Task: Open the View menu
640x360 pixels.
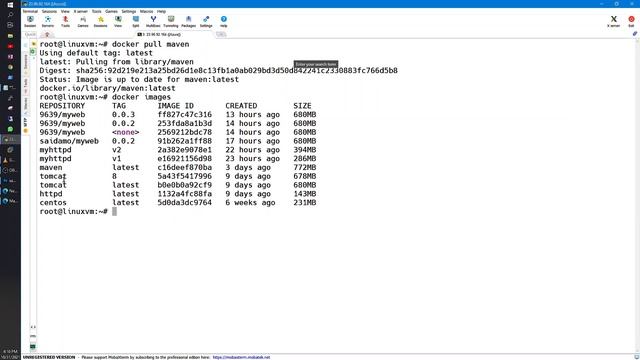Action: [x=65, y=11]
